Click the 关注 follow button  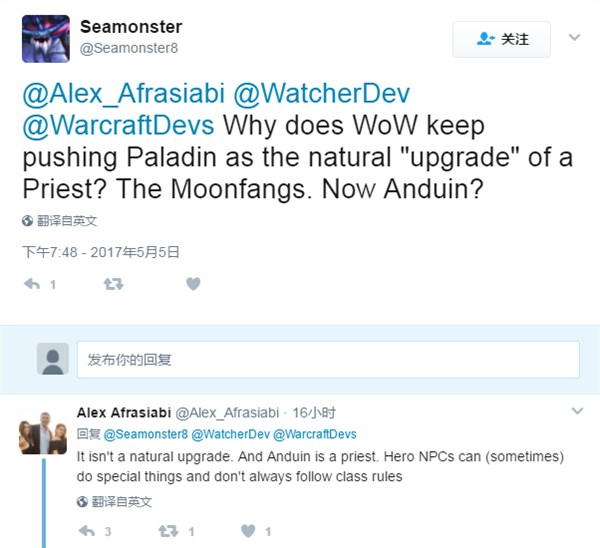pyautogui.click(x=502, y=39)
